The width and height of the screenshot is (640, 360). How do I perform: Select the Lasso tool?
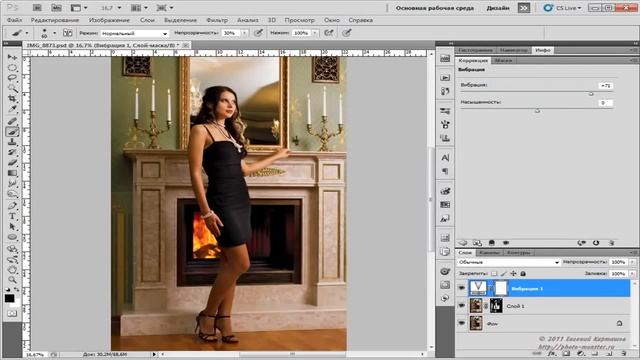[12, 78]
